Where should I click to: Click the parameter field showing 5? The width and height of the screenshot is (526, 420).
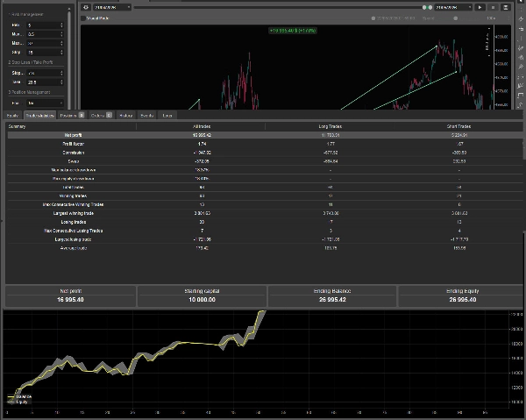pyautogui.click(x=45, y=25)
